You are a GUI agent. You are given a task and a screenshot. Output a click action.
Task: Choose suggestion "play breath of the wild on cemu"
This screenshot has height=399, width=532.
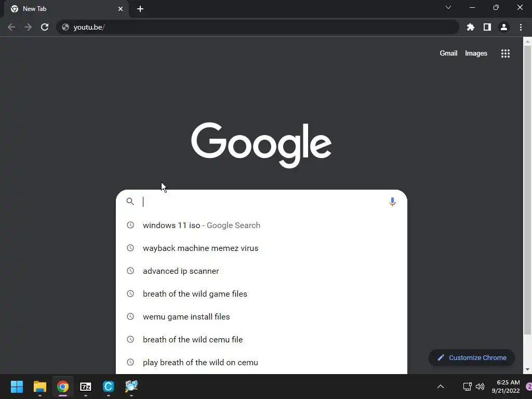261,362
